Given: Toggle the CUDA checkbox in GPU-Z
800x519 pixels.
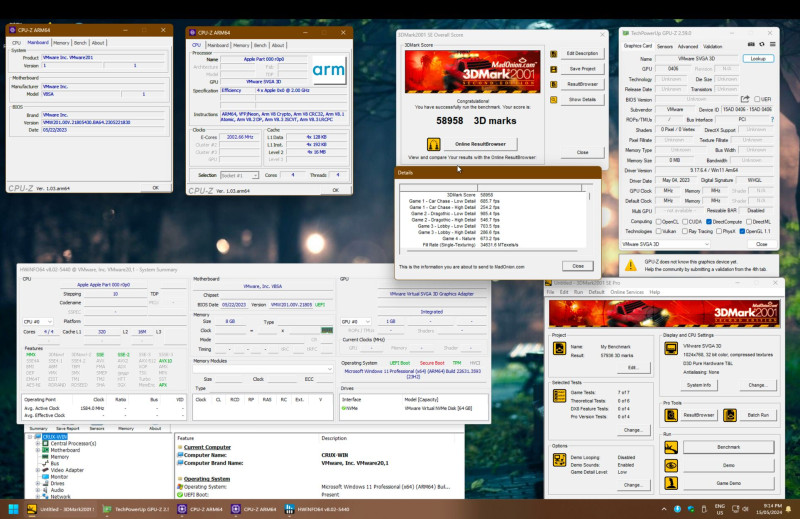Looking at the screenshot, I should (x=685, y=221).
